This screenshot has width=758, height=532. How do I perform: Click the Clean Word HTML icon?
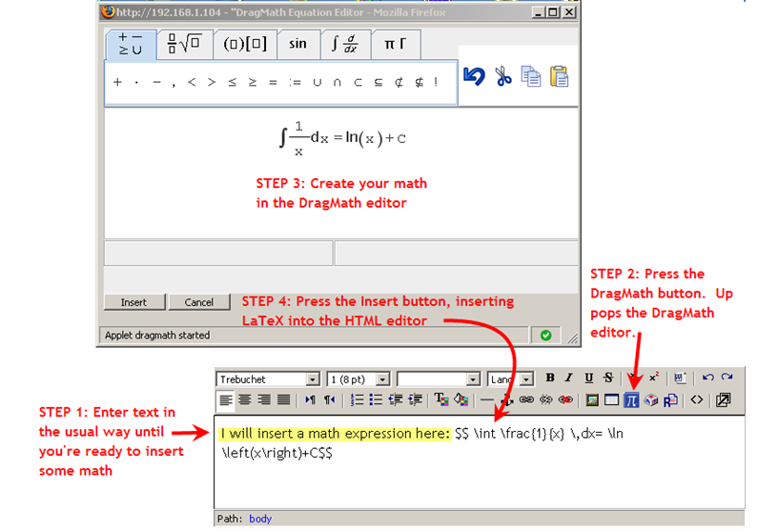point(680,378)
